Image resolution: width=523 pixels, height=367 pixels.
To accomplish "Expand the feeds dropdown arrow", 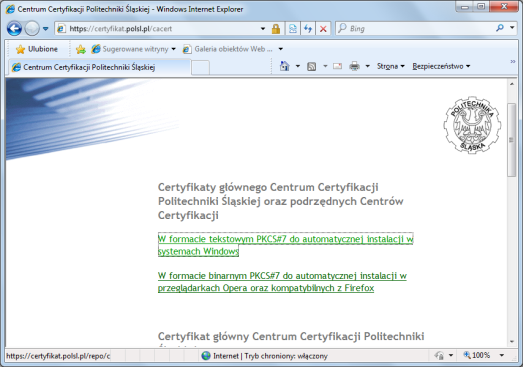I will (325, 66).
